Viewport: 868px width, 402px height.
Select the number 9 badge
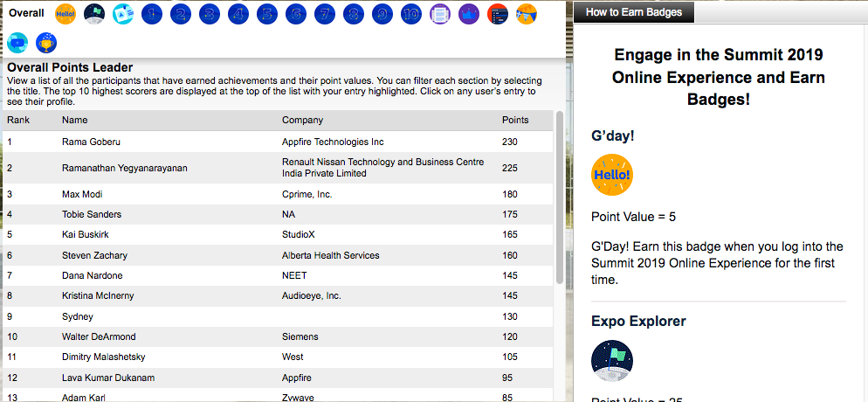[x=382, y=14]
